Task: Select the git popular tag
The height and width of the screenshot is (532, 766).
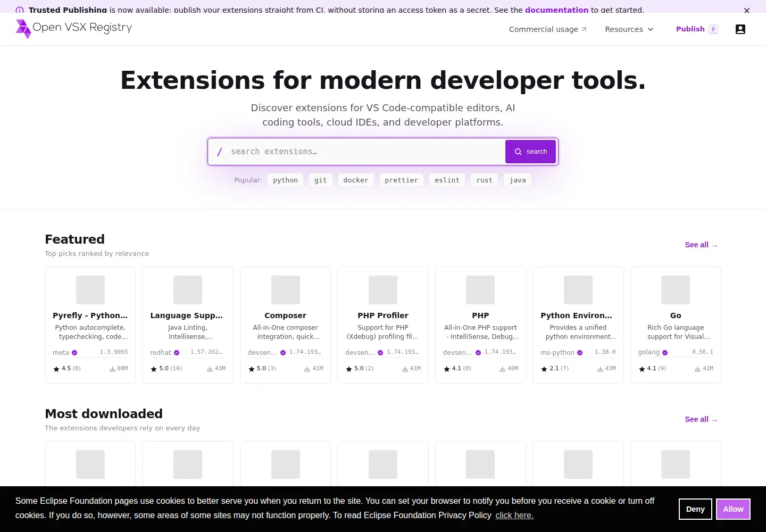Action: 320,180
